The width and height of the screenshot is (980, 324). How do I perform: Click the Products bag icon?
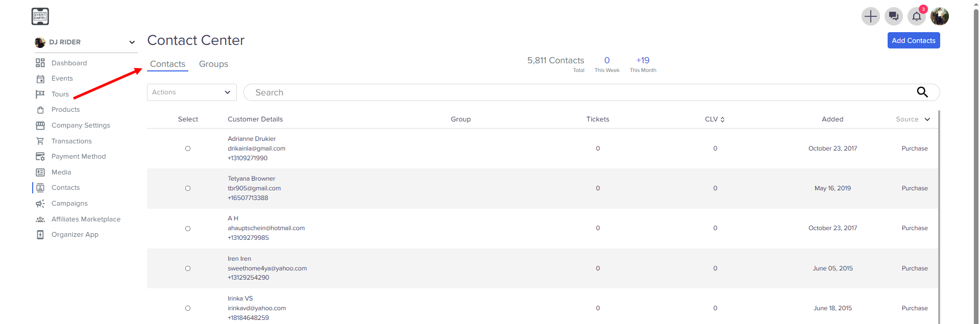coord(40,110)
